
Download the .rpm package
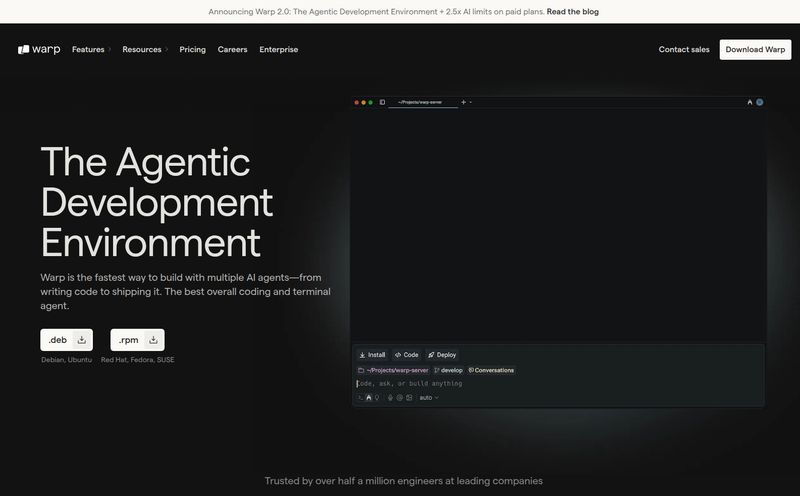coord(137,340)
